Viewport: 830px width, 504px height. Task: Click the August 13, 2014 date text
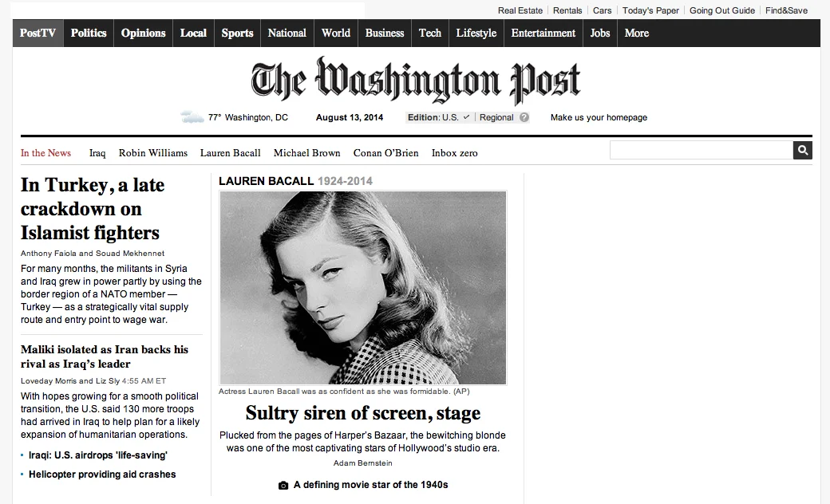350,117
